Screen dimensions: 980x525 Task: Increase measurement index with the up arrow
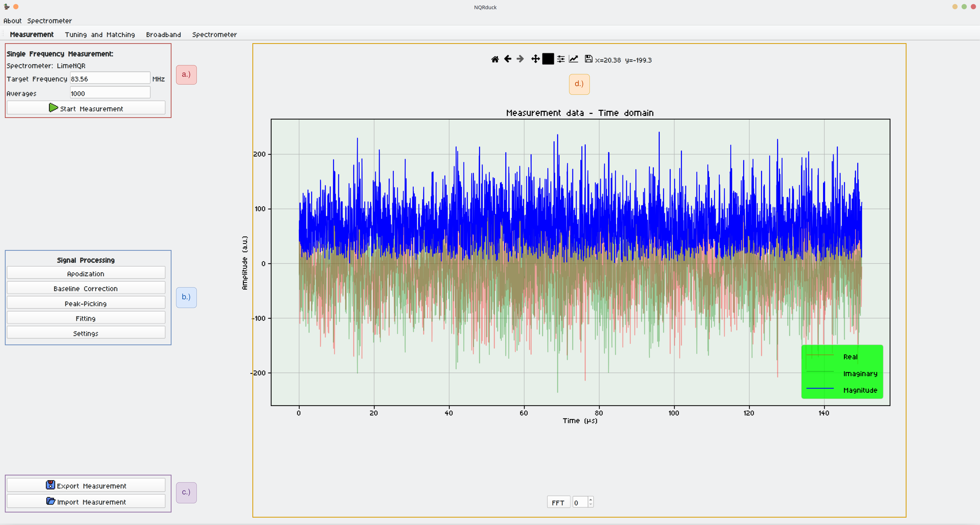pyautogui.click(x=590, y=499)
